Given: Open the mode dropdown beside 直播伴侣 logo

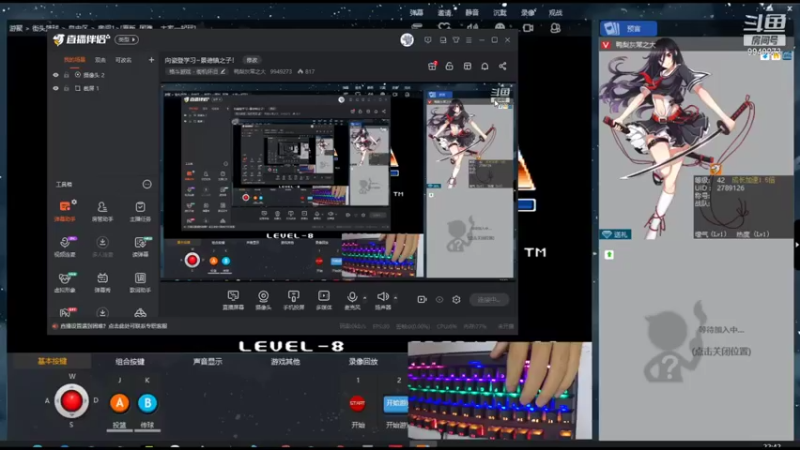Looking at the screenshot, I should point(127,40).
